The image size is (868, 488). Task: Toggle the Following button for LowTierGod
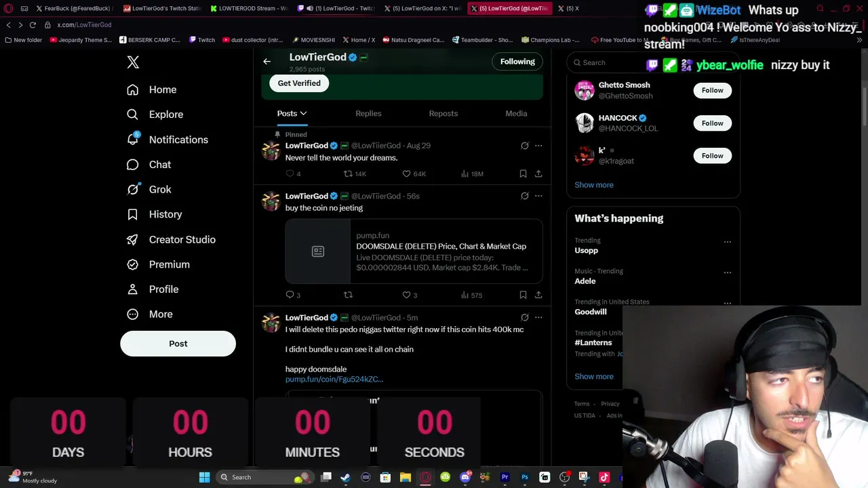[x=517, y=62]
